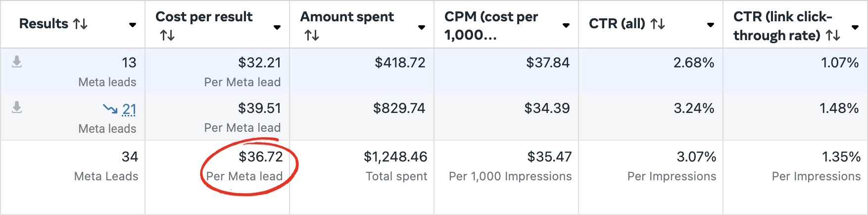Select the $418.72 amount spent cell
Viewport: 868px width, 215px height.
coord(362,71)
